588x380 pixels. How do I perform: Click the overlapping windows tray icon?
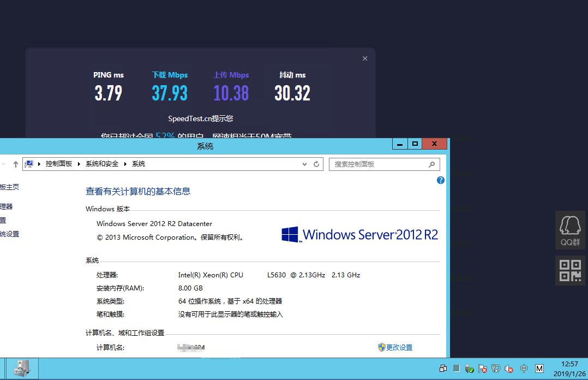click(443, 369)
